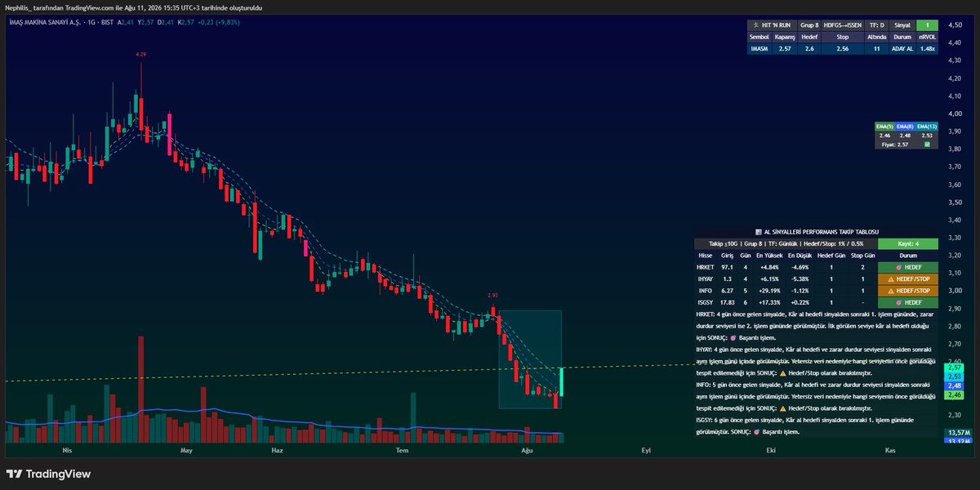Screen dimensions: 980x490
Task: Click the IHYAY ticker in performance table
Action: (705, 278)
